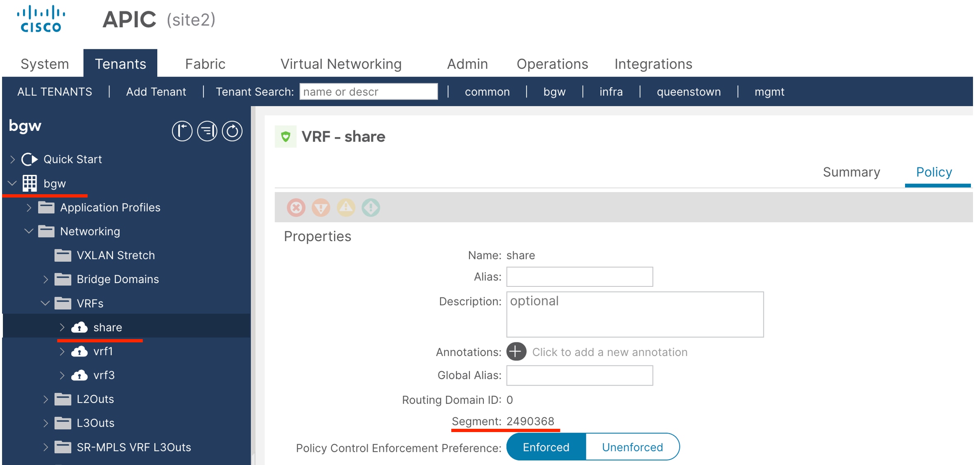The width and height of the screenshot is (980, 465).
Task: Click the Alias input field
Action: [579, 277]
